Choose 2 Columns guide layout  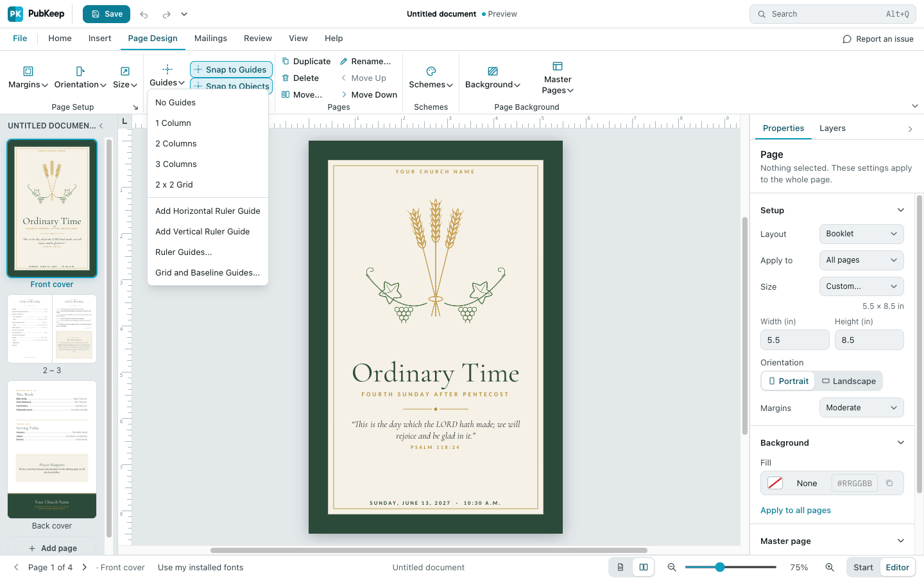coord(208,144)
